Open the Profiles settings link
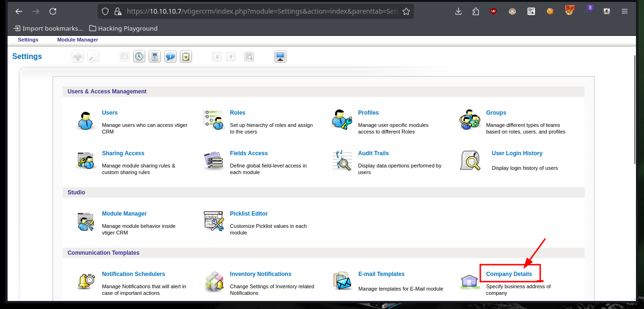 [368, 113]
